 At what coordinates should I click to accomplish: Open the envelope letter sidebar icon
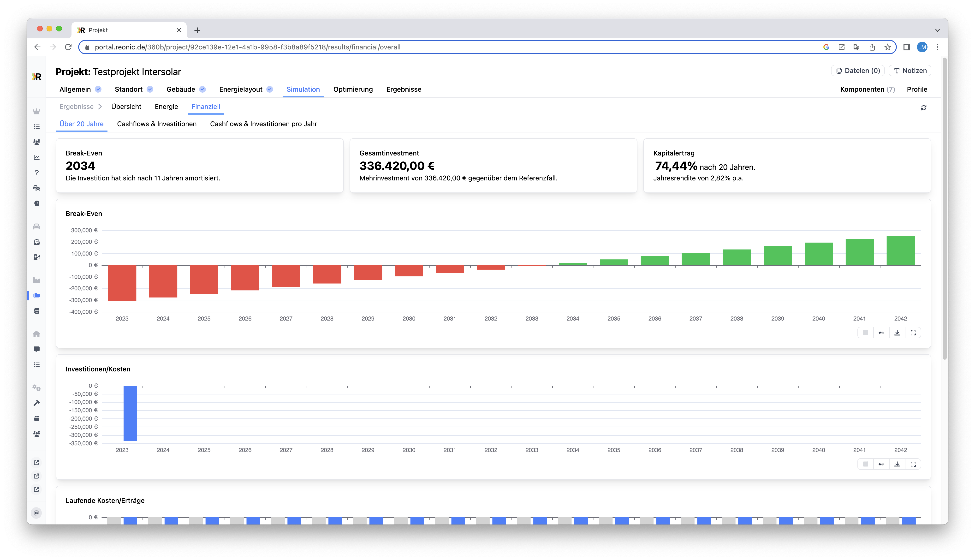pyautogui.click(x=36, y=242)
